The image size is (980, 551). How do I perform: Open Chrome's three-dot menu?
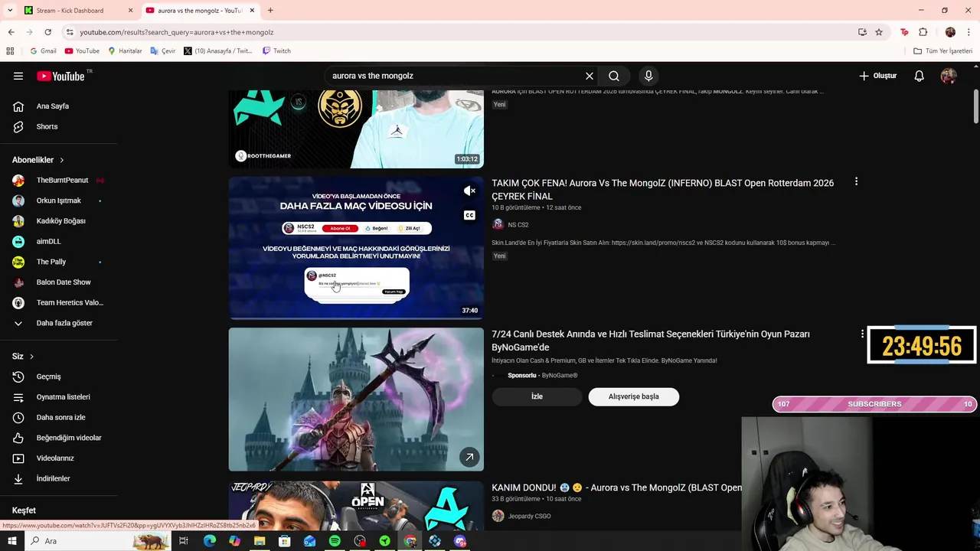969,32
